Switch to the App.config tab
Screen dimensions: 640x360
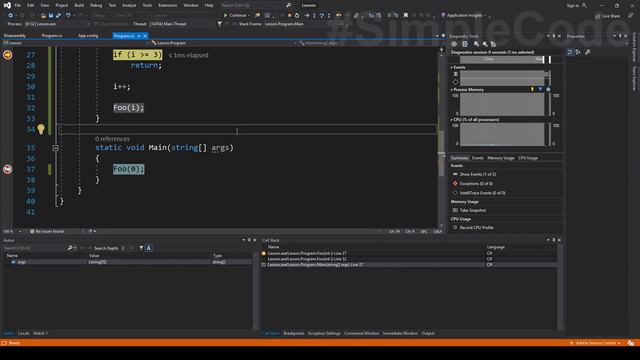[x=88, y=36]
